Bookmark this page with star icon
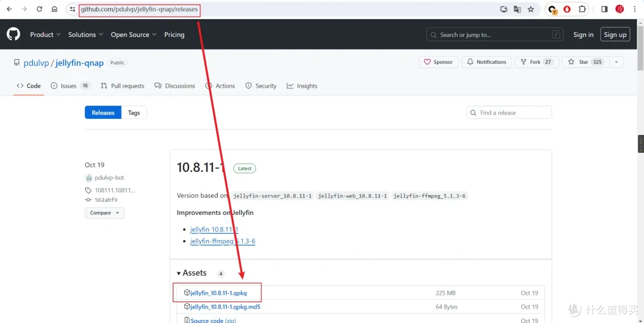Image resolution: width=644 pixels, height=323 pixels. [x=531, y=9]
